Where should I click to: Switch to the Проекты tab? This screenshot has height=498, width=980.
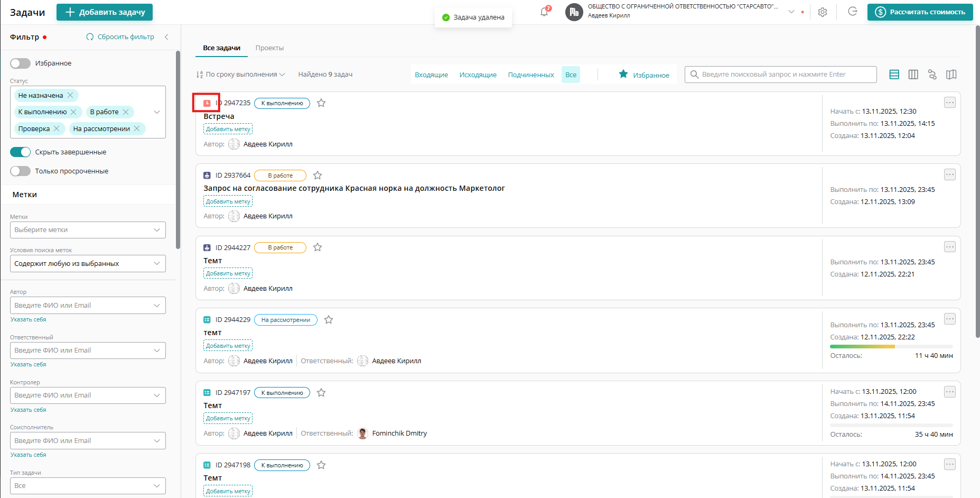point(270,48)
